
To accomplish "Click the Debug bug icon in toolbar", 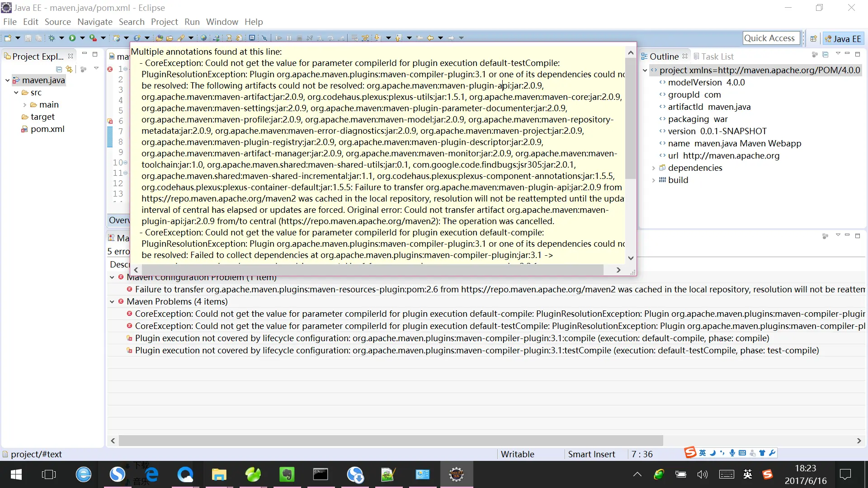I will coord(52,38).
